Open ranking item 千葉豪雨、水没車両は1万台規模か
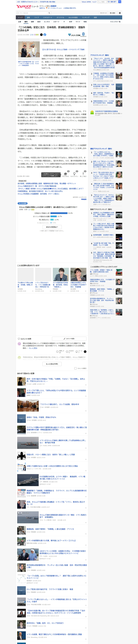Screen dimensions: 138x644 click(104, 76)
